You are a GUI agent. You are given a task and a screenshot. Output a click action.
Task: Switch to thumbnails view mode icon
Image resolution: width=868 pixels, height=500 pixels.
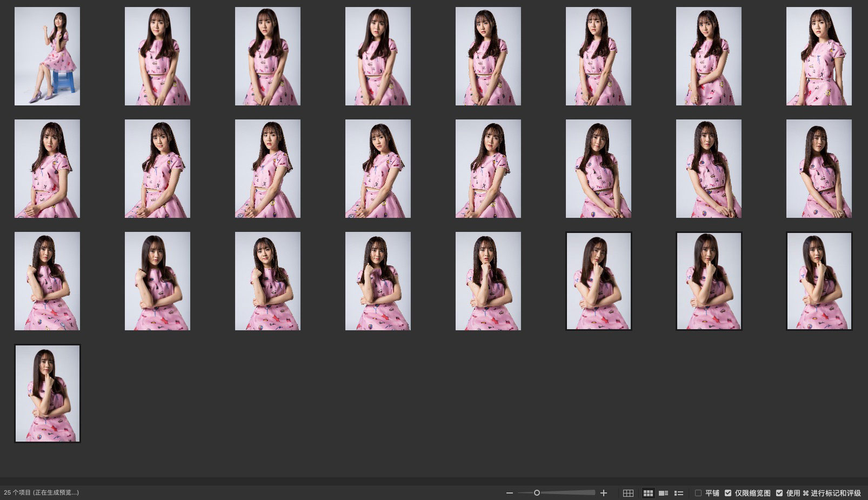(x=648, y=493)
